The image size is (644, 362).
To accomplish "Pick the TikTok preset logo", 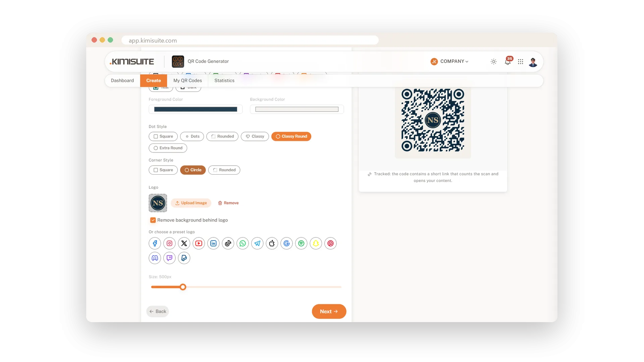I will tap(228, 243).
